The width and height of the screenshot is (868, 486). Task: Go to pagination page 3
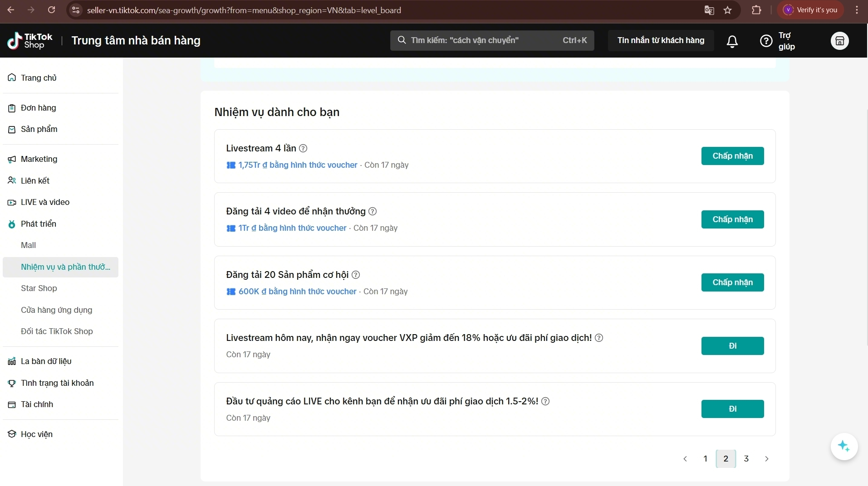(746, 459)
